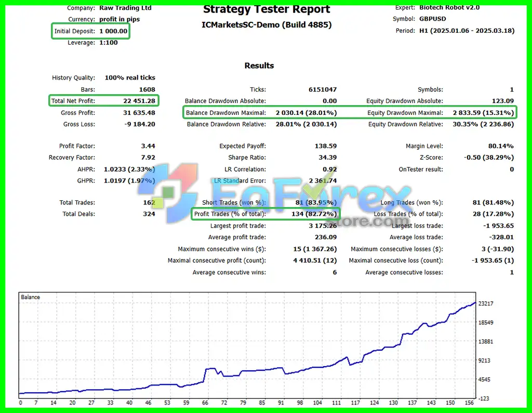The image size is (532, 413).
Task: Click period "H1 (2025.01.06 - 2025.03.18)"
Action: click(x=467, y=31)
